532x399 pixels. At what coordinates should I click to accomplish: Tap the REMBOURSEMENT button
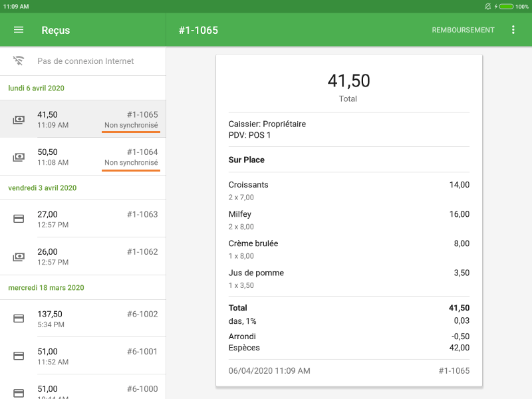coord(463,30)
